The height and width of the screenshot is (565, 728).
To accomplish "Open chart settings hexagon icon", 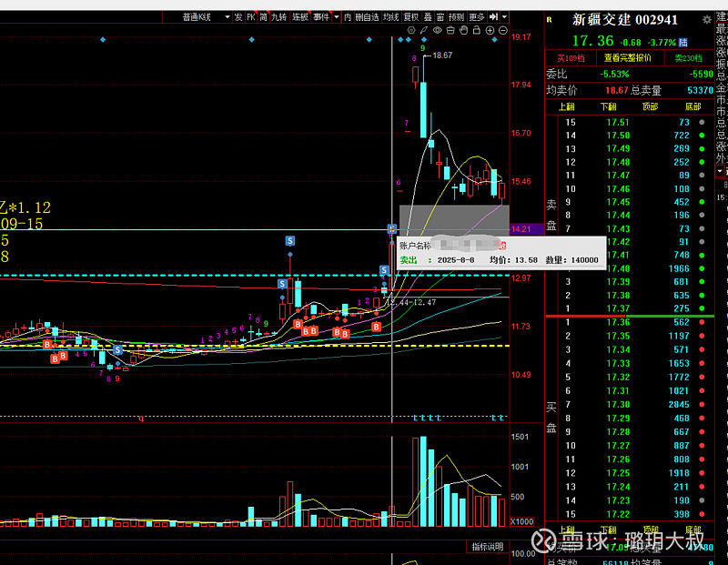I will click(411, 30).
